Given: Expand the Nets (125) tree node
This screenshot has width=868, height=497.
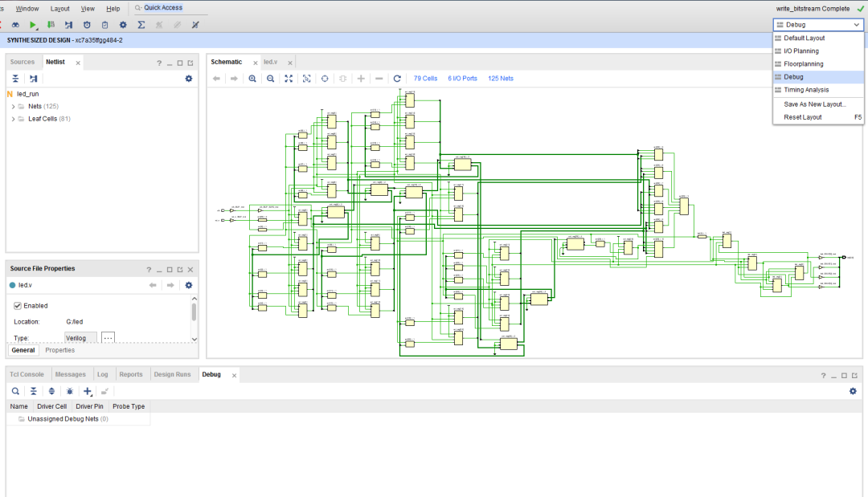Looking at the screenshot, I should click(x=13, y=106).
